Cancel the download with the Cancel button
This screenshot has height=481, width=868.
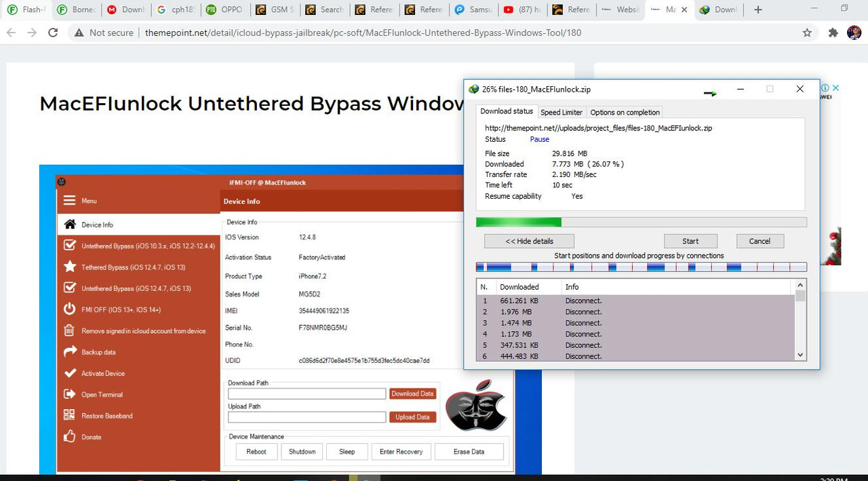[x=759, y=241]
